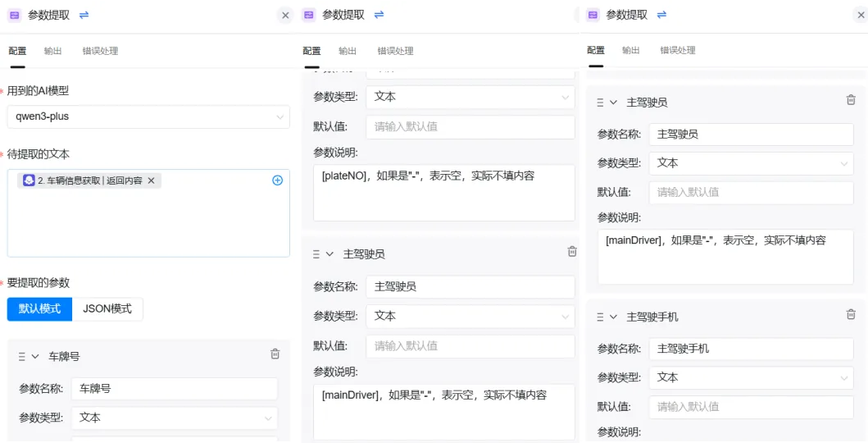Click drag handle of 主驾驶员 in right panel

(x=600, y=103)
